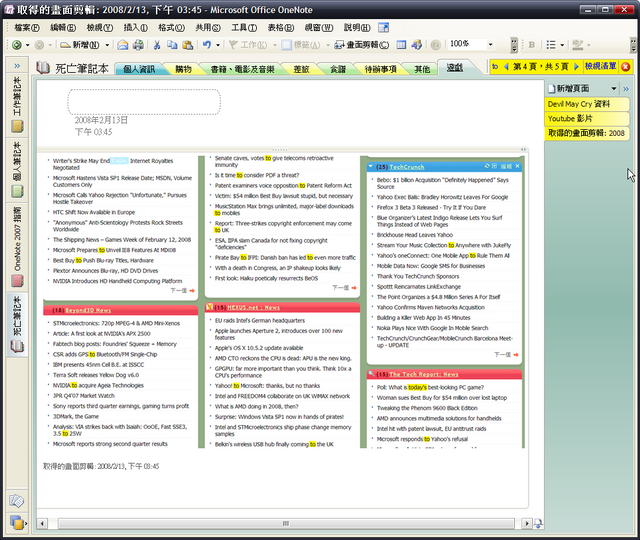
Task: Click the Print icon in toolbar
Action: coord(138,45)
